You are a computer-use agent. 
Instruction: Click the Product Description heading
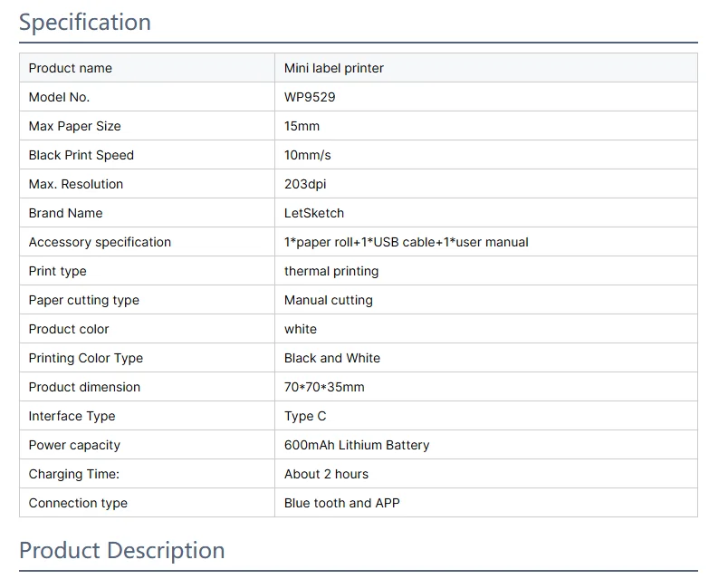tap(121, 551)
